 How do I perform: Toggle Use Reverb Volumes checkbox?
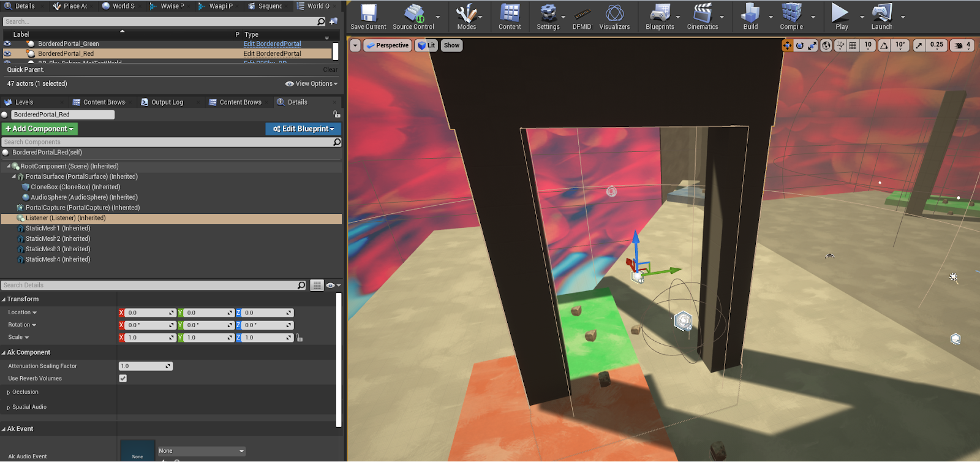(123, 379)
